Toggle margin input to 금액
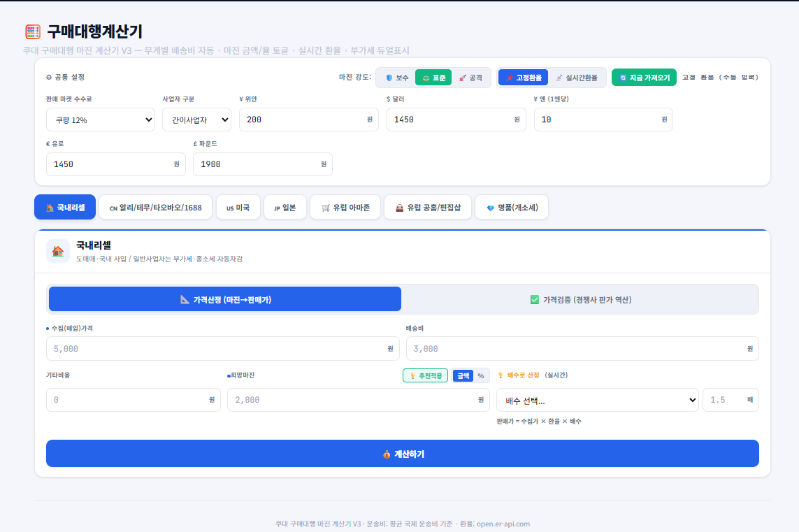Viewport: 799px width, 532px height. [463, 375]
